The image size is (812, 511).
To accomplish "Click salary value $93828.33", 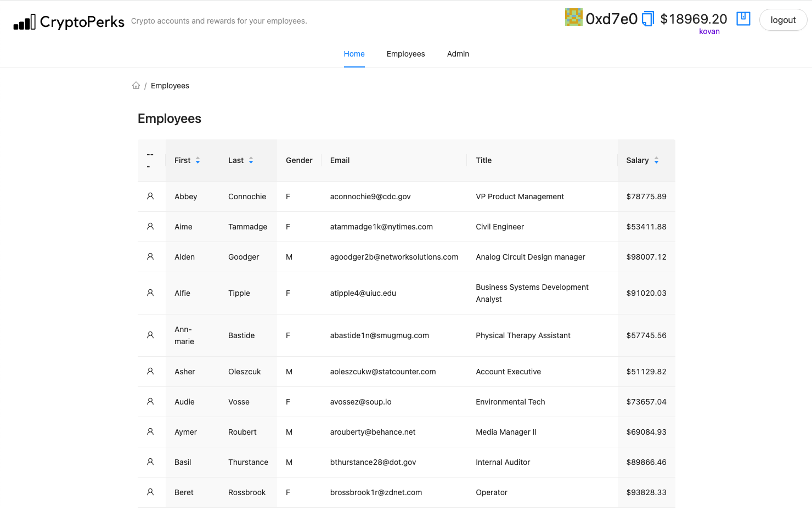I will (646, 492).
